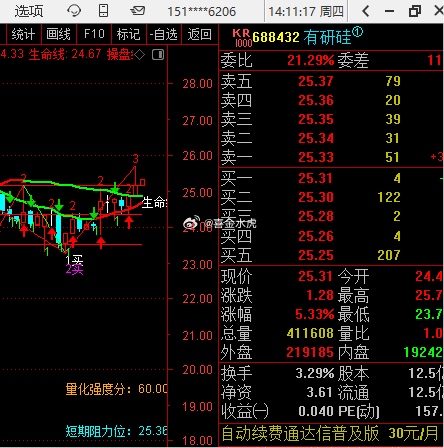444x448 pixels.
Task: Click the 2买 magenta signal marker
Action: 74,269
